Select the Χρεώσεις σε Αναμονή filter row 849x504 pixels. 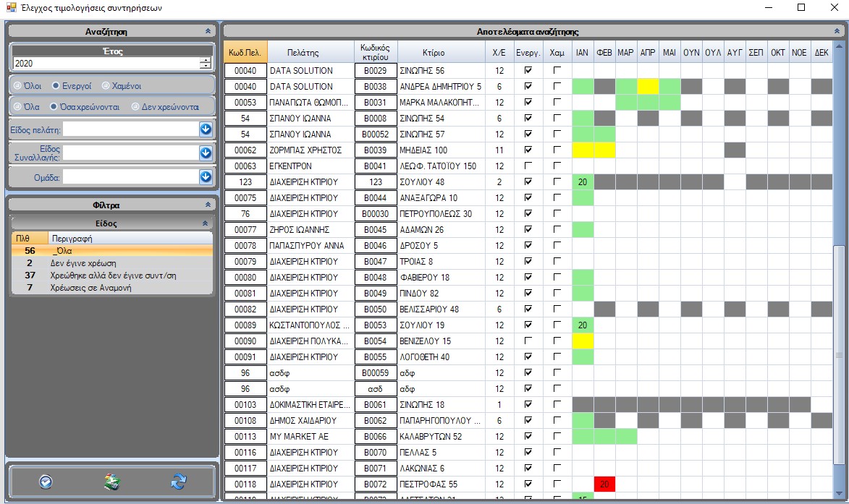click(90, 288)
